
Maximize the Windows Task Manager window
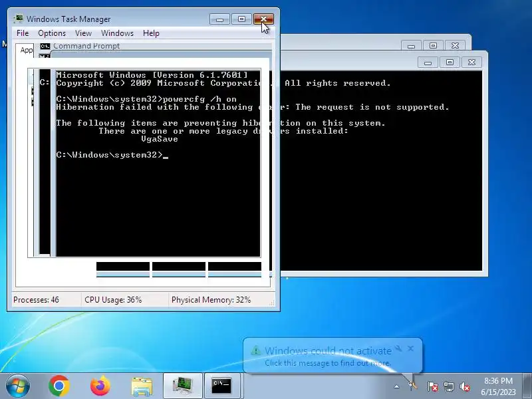[x=241, y=19]
